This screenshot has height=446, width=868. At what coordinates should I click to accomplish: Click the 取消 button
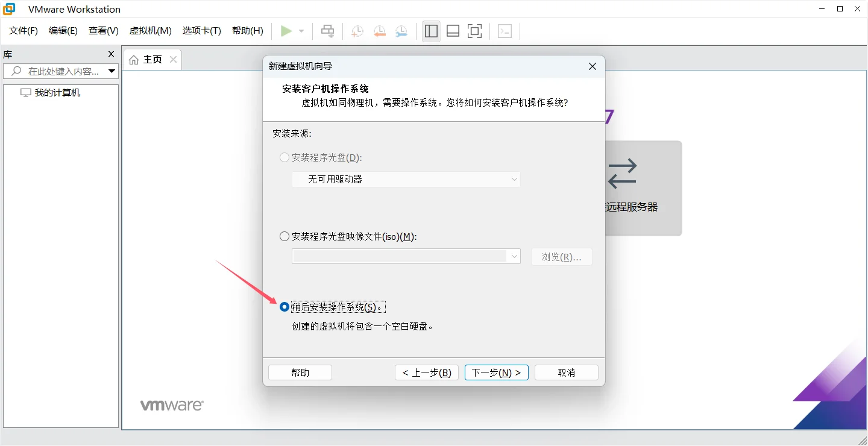point(567,372)
